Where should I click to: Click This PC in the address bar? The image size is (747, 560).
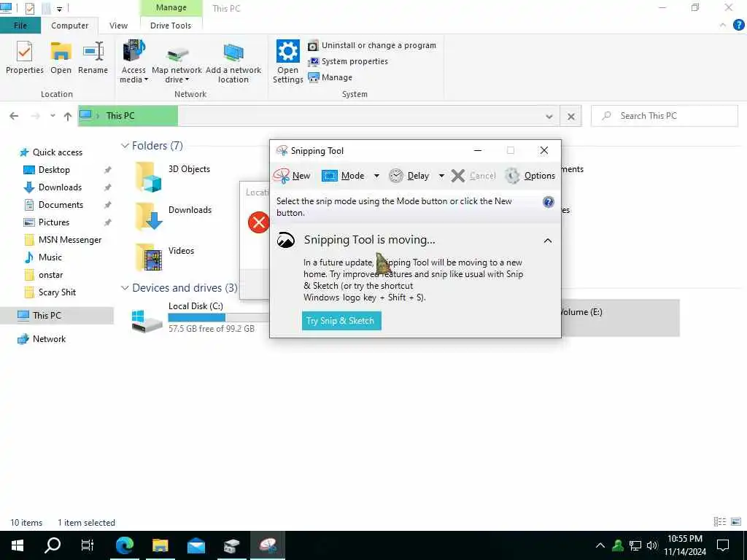pos(120,116)
